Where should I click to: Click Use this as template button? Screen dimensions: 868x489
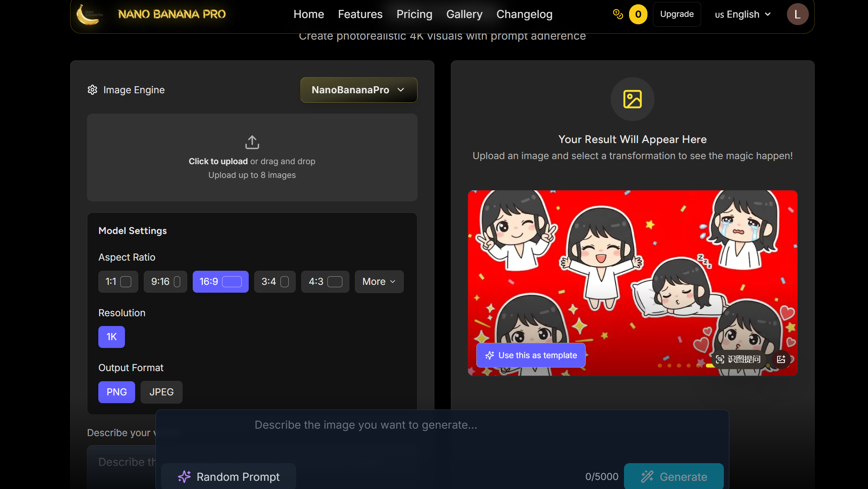point(531,355)
